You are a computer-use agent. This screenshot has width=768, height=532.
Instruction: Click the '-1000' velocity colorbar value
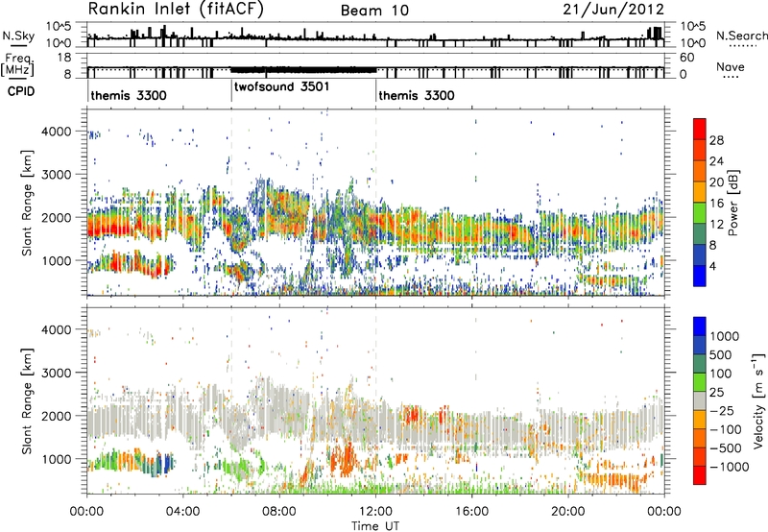click(x=730, y=467)
